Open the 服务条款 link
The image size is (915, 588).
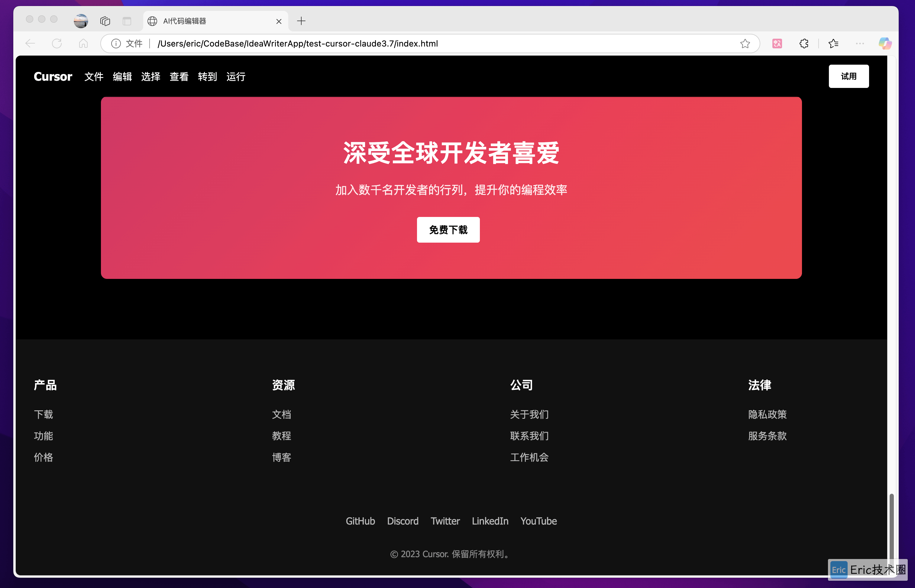[767, 436]
